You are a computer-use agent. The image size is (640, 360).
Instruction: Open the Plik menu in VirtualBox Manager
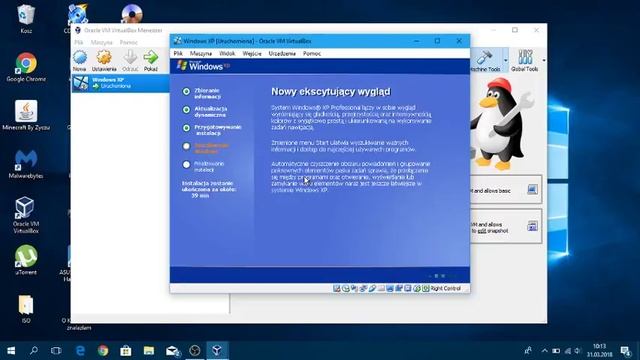coord(79,42)
